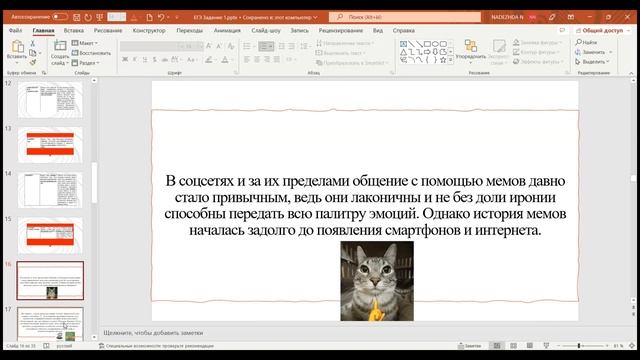The width and height of the screenshot is (640, 360).
Task: Click the text highlight color button
Action: [209, 60]
